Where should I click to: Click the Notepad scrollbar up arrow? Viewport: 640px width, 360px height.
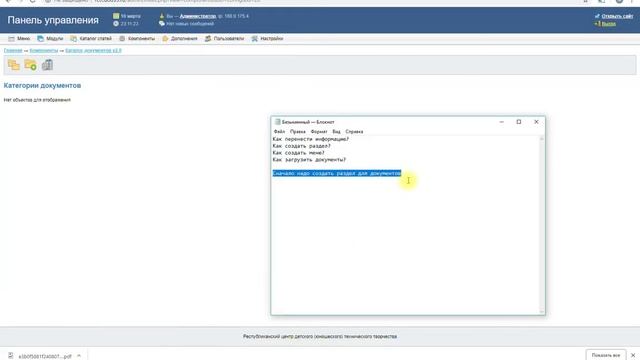542,139
